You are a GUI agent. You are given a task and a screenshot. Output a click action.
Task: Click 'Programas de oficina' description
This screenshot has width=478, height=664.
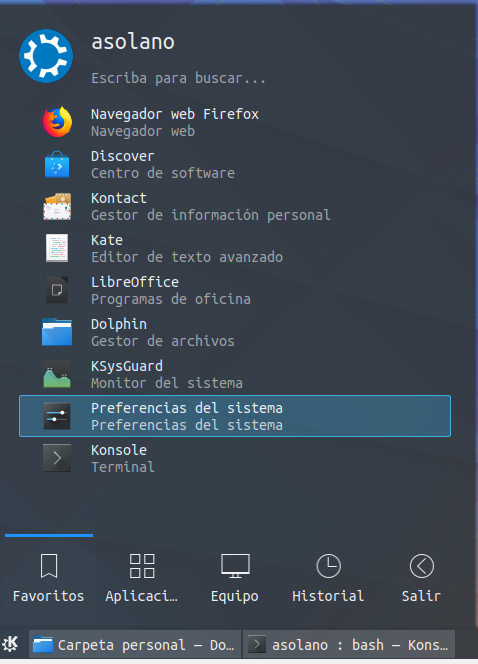[171, 299]
